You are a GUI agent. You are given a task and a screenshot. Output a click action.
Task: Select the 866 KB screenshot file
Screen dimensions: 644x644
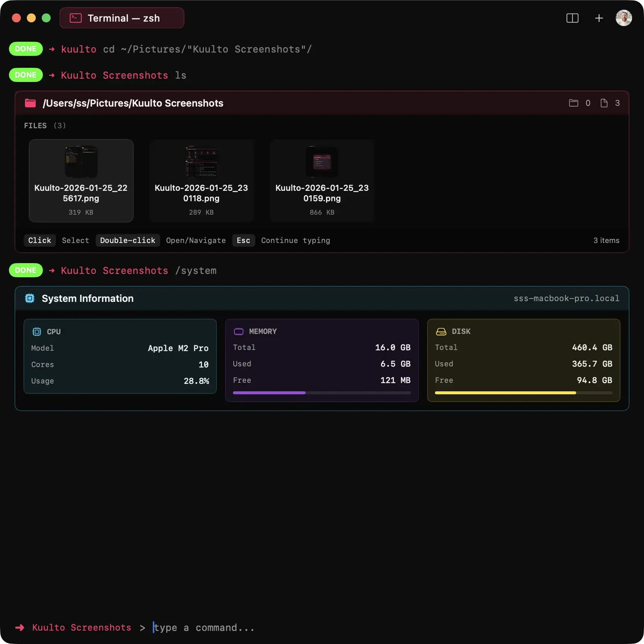pos(322,181)
